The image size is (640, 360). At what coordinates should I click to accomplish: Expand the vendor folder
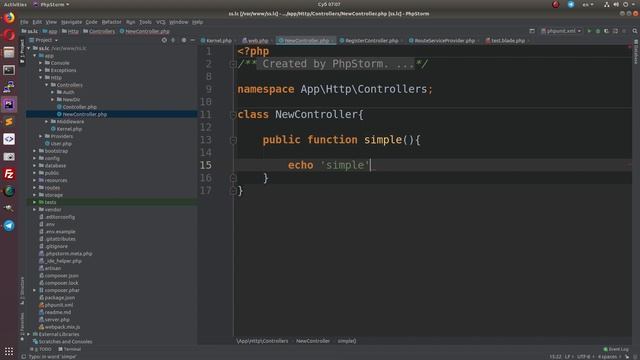35,210
